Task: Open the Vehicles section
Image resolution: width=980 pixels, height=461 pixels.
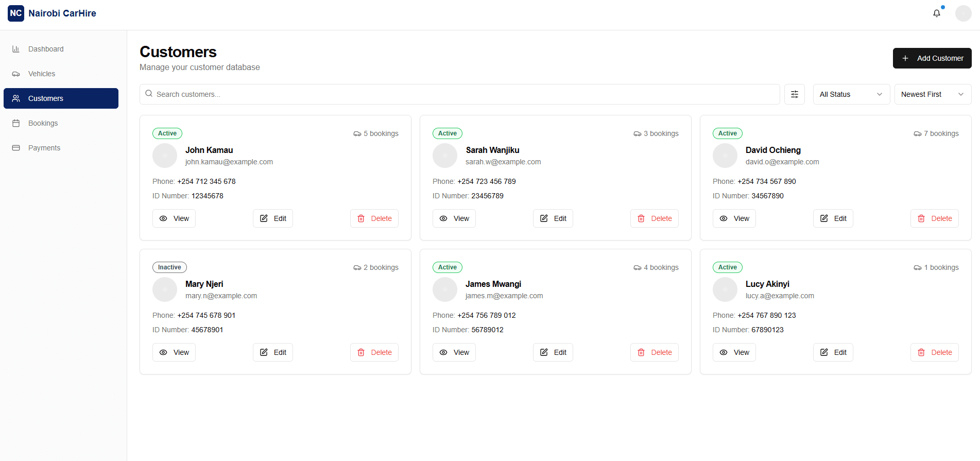Action: coord(61,74)
